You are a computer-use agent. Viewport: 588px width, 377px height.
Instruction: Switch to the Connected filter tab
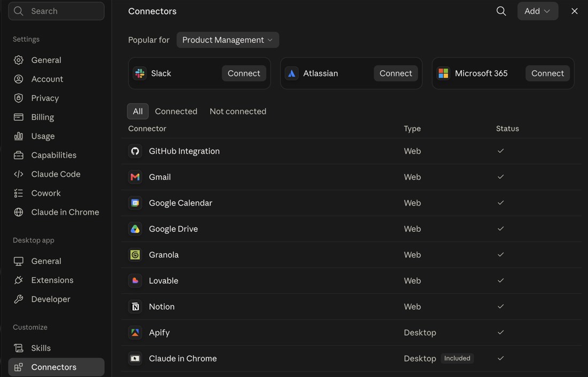176,111
